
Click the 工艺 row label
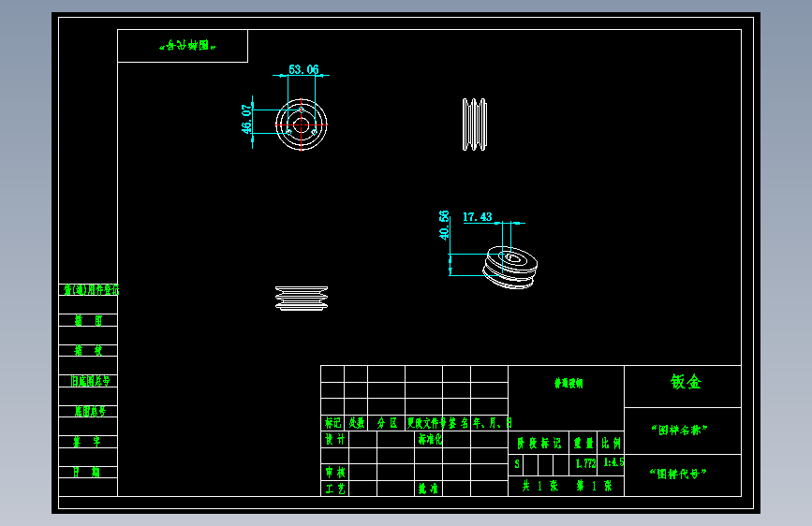pyautogui.click(x=334, y=489)
